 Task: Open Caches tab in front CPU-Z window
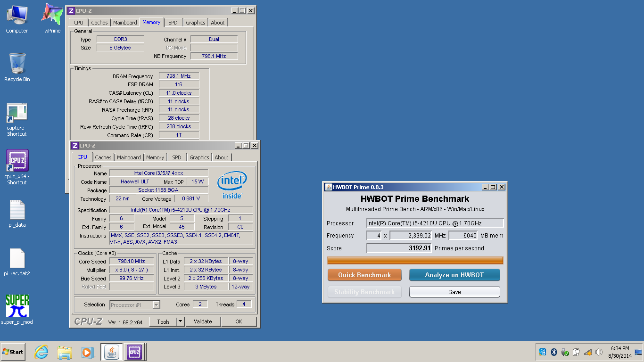pos(103,157)
